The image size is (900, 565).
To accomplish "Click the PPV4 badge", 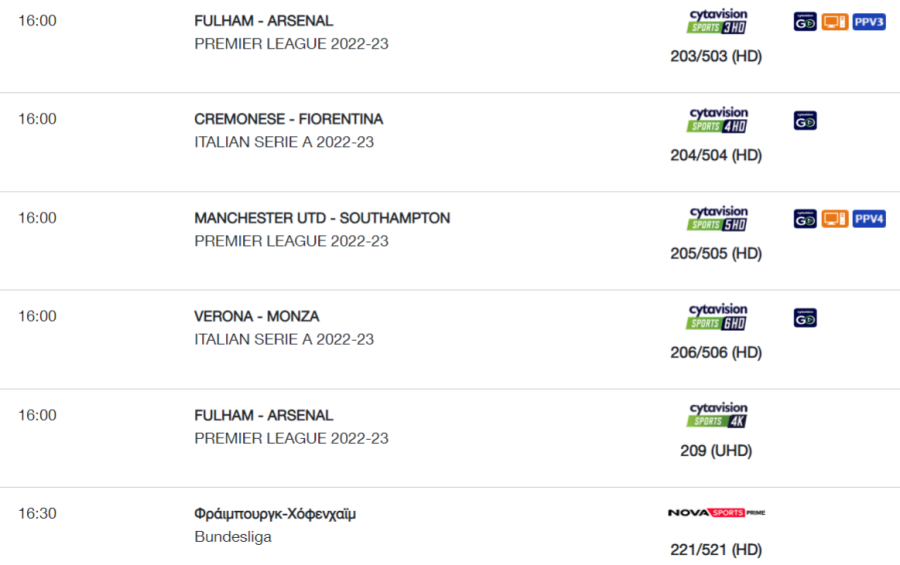I will pos(869,219).
